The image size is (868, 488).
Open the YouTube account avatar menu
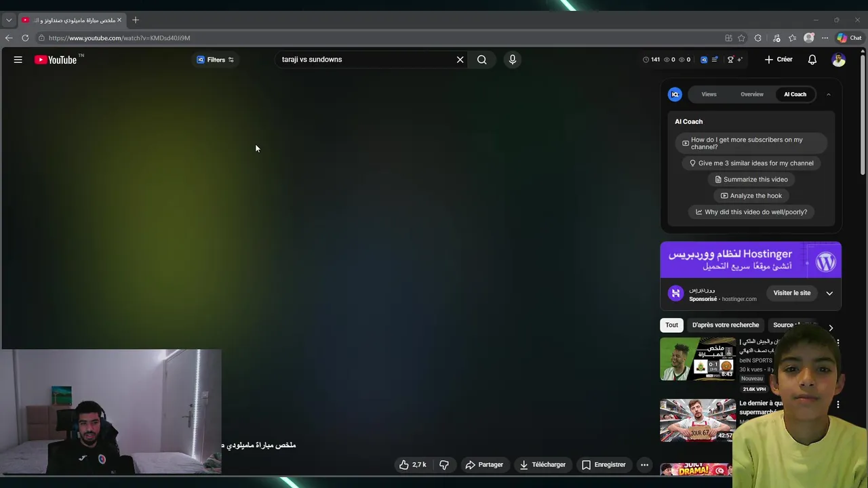(x=839, y=60)
